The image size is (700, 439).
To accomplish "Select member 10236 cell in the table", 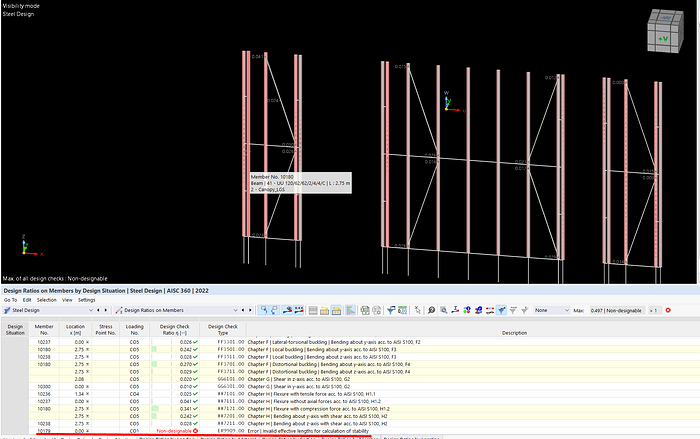I will pos(44,394).
